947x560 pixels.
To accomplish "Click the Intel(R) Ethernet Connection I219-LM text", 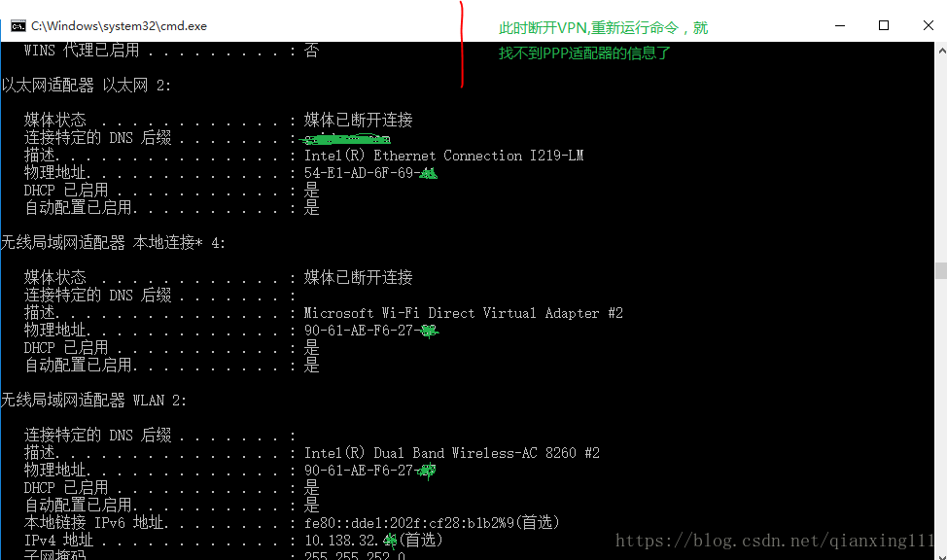I will click(444, 156).
